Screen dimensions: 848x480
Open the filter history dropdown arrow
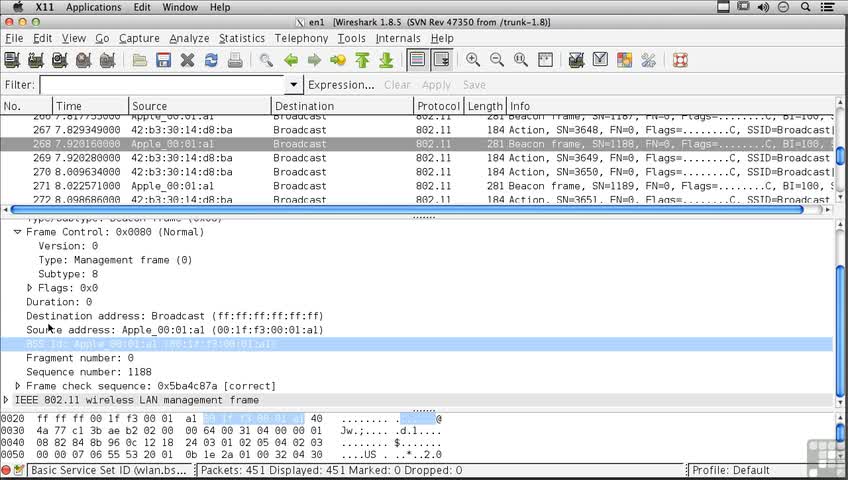[293, 85]
